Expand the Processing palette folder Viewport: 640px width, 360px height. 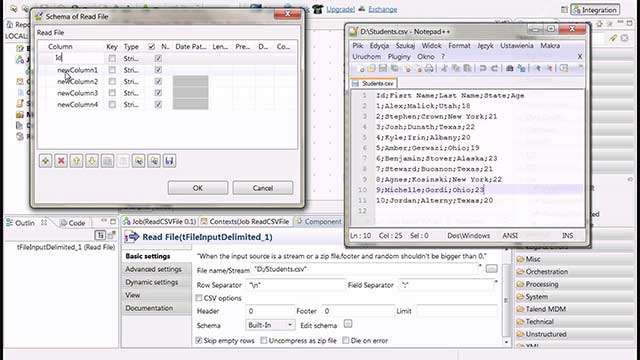pos(542,284)
